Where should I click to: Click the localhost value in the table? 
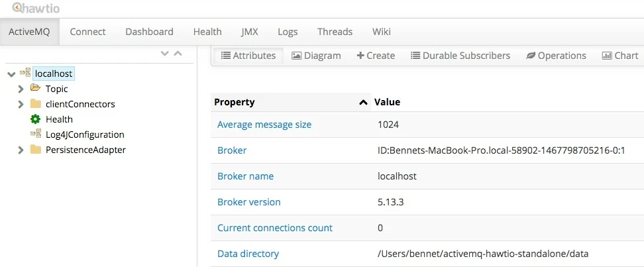397,176
